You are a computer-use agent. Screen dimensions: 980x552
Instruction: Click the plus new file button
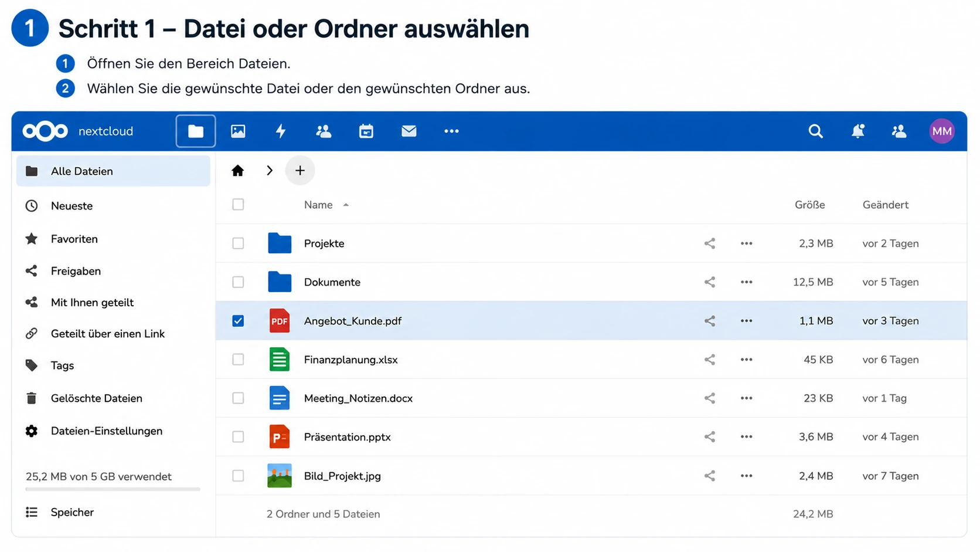pos(300,171)
